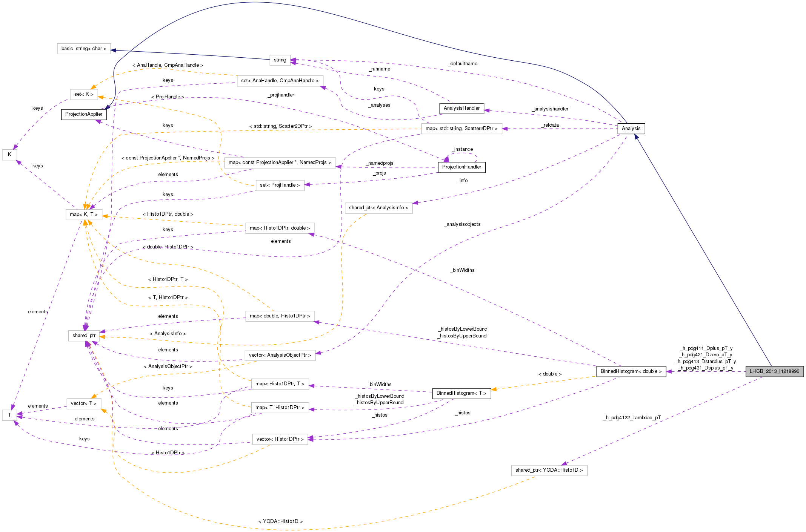Screen dimensions: 806x532
Task: Click the _h_pdg431_Dsplus_pT_y label
Action: point(706,368)
